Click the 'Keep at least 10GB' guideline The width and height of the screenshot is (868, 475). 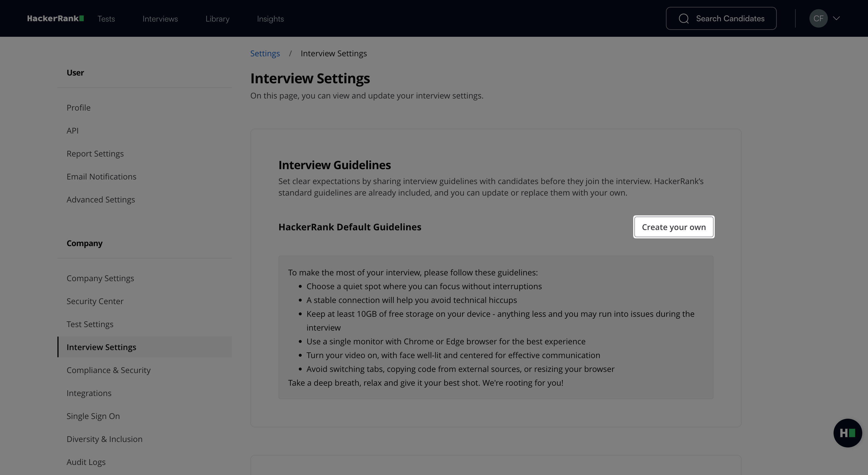tap(500, 320)
